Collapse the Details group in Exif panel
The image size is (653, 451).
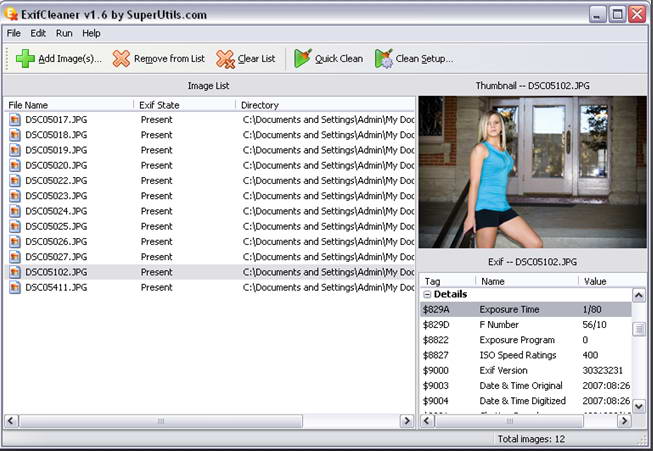[x=427, y=294]
